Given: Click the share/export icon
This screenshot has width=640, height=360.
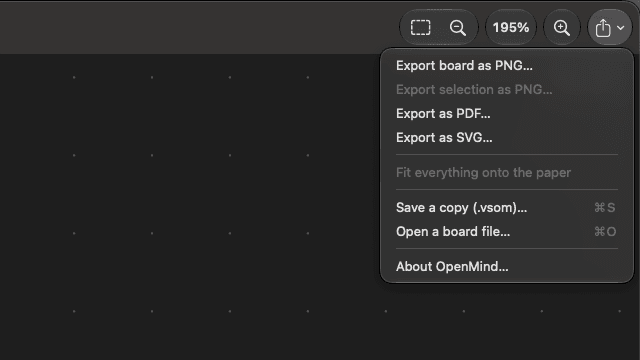Looking at the screenshot, I should tap(603, 28).
